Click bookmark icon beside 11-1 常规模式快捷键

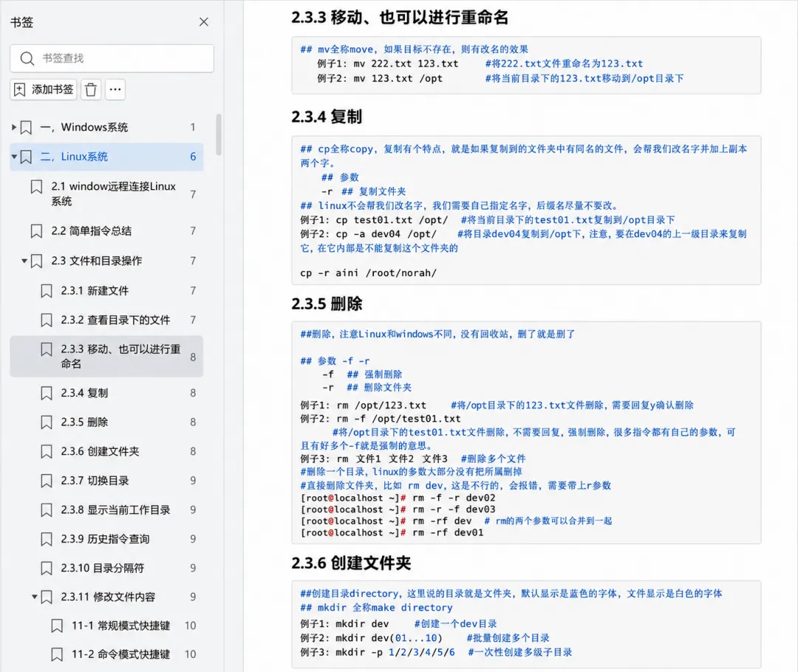(57, 625)
